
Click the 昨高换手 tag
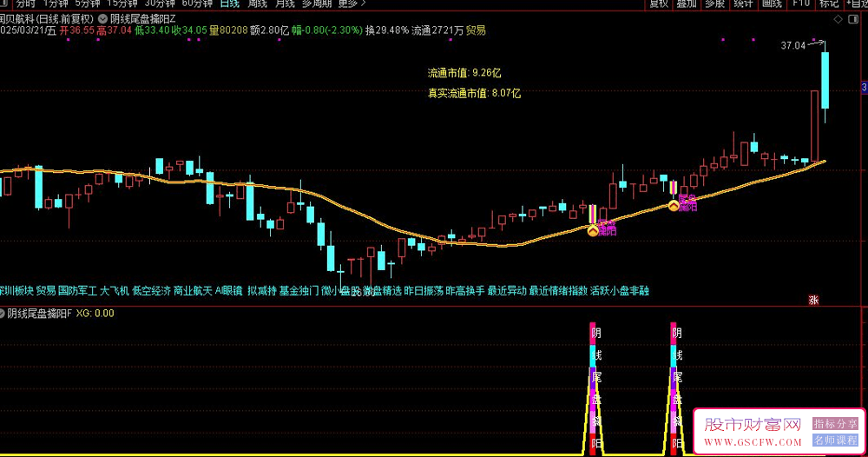(x=465, y=291)
